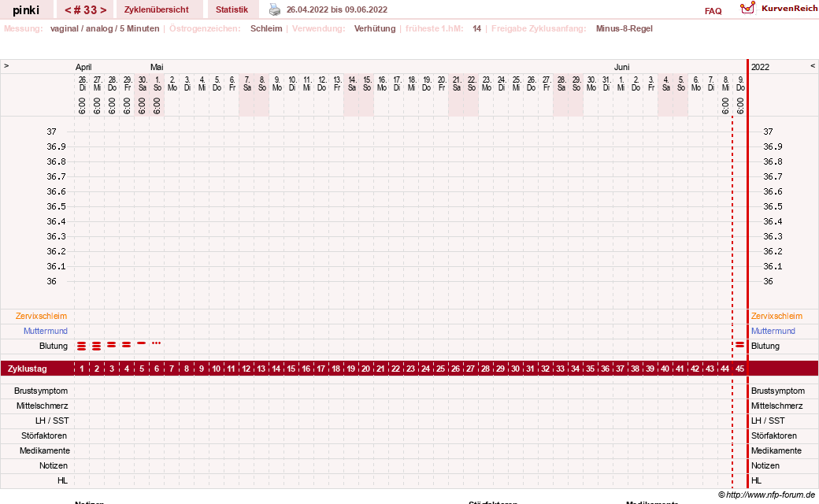This screenshot has width=819, height=504.
Task: Select medium bleeding mark on cycle day 3
Action: (111, 345)
